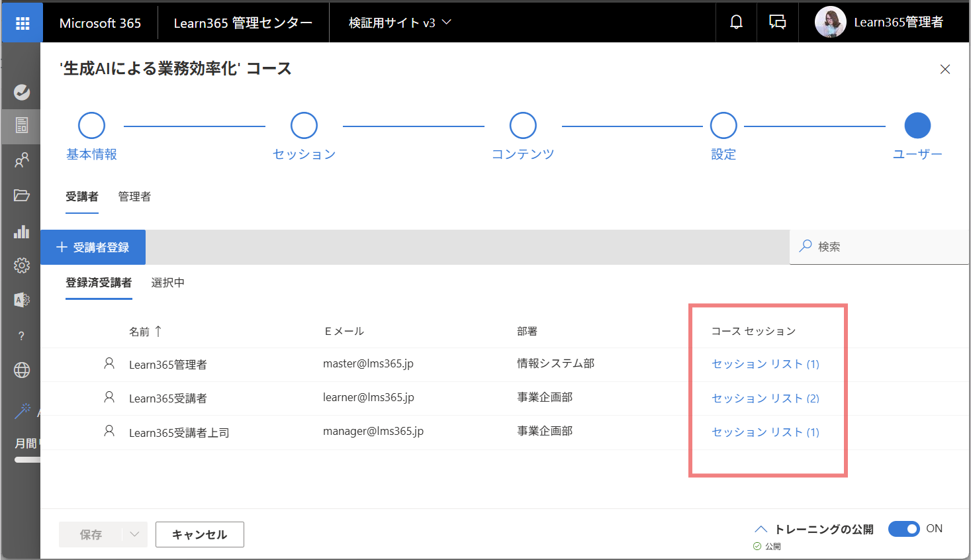Click the learner@lms365.jp email cell

click(x=369, y=397)
